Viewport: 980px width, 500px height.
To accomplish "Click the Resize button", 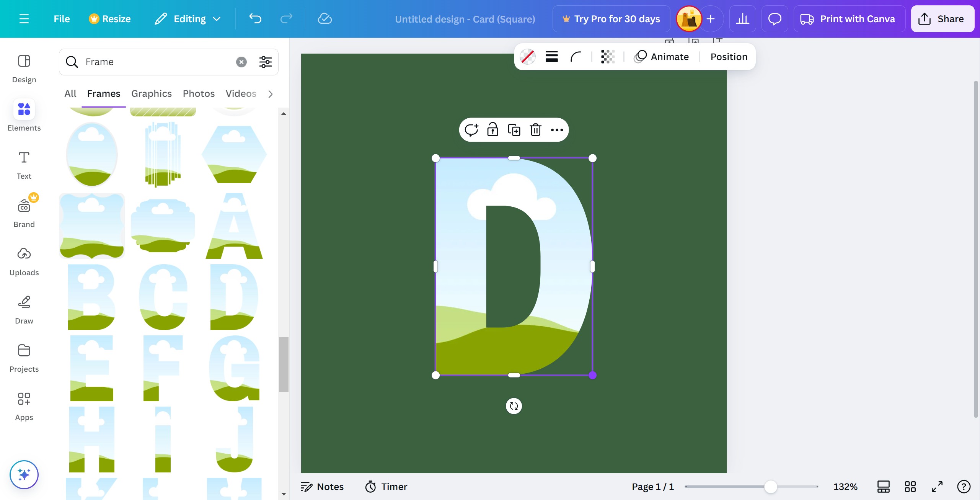I will tap(110, 19).
